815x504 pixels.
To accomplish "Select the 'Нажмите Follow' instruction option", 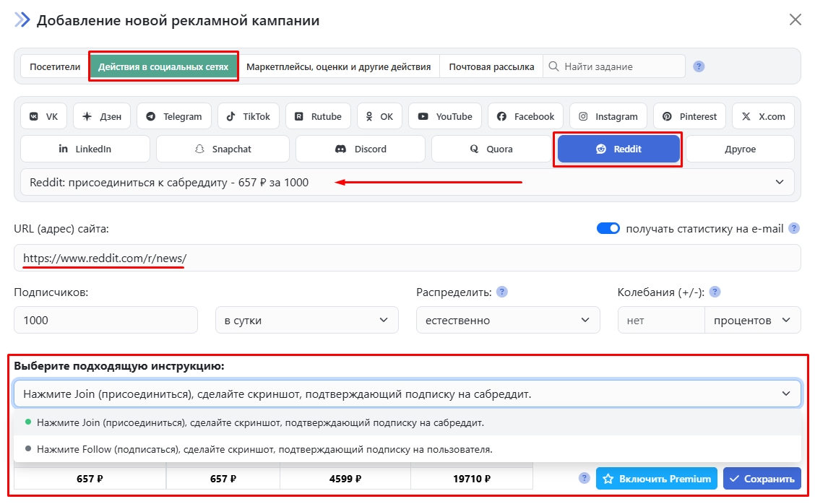I will pos(264,449).
